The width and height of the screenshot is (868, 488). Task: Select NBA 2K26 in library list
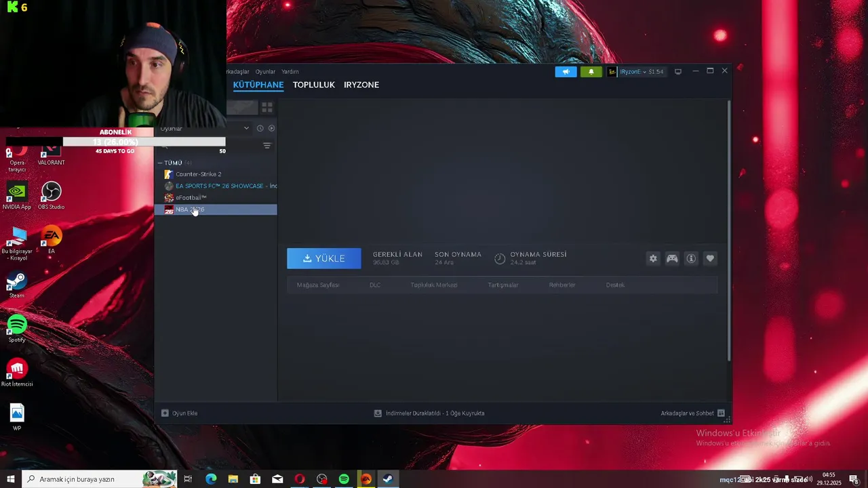(x=216, y=209)
